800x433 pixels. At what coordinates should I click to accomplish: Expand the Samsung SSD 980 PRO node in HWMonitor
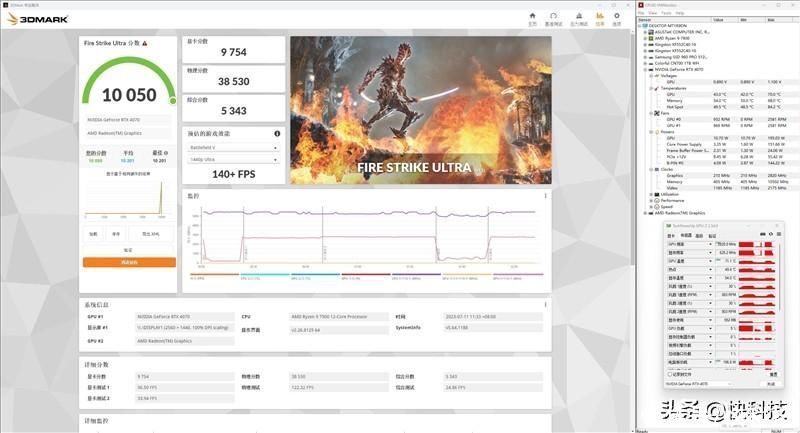tap(645, 57)
